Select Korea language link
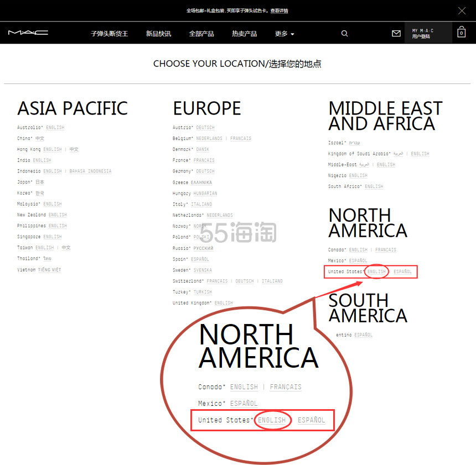 40,193
